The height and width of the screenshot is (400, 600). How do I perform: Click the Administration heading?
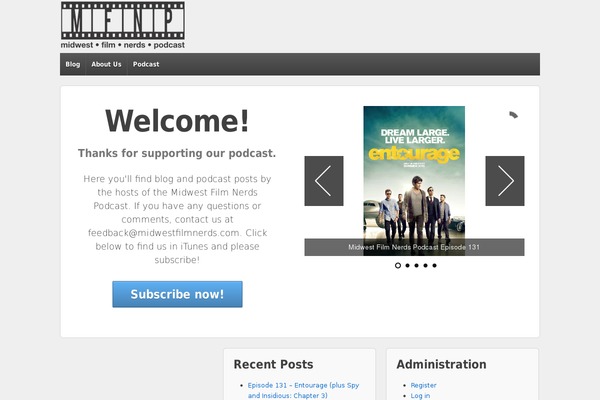pyautogui.click(x=441, y=364)
